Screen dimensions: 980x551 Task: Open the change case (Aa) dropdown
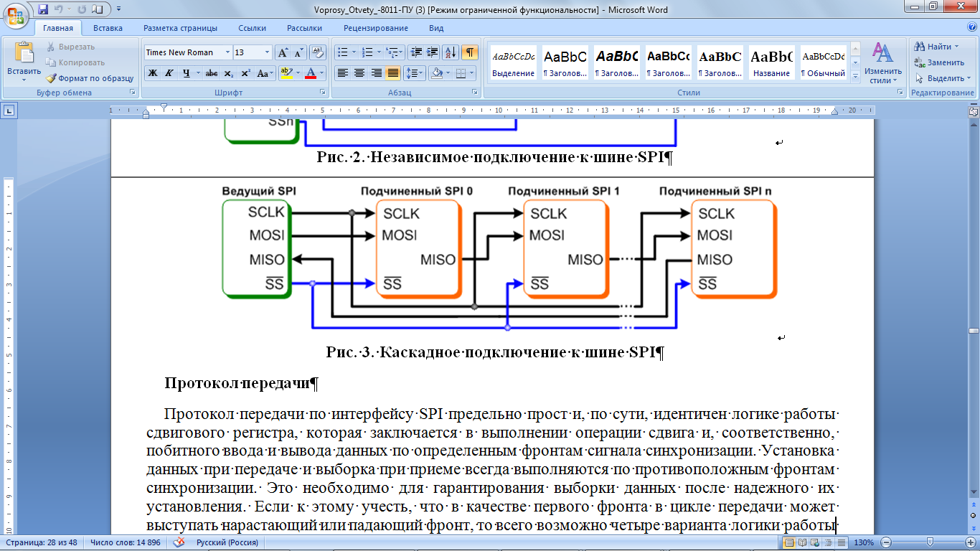click(x=265, y=72)
